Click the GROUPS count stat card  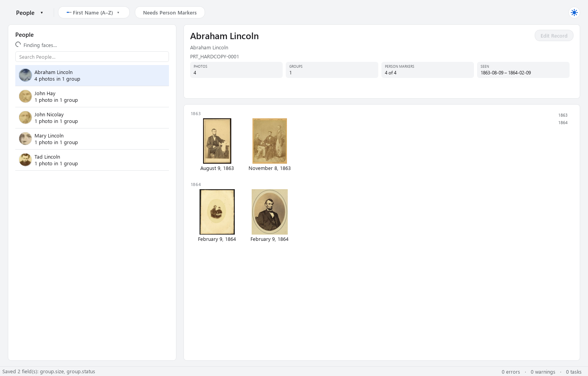click(x=332, y=70)
